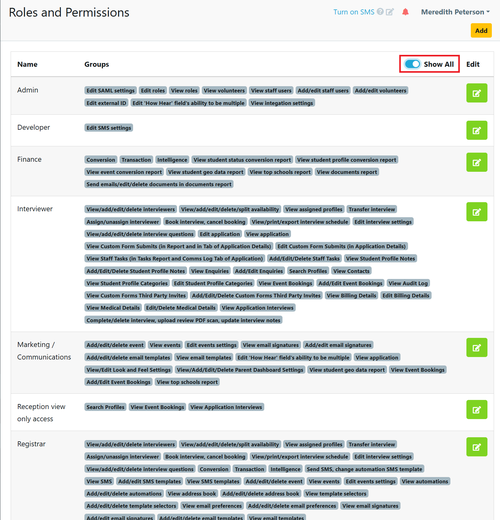Viewport: 500px width, 520px height.
Task: Click the View integration settings tag
Action: pos(282,103)
